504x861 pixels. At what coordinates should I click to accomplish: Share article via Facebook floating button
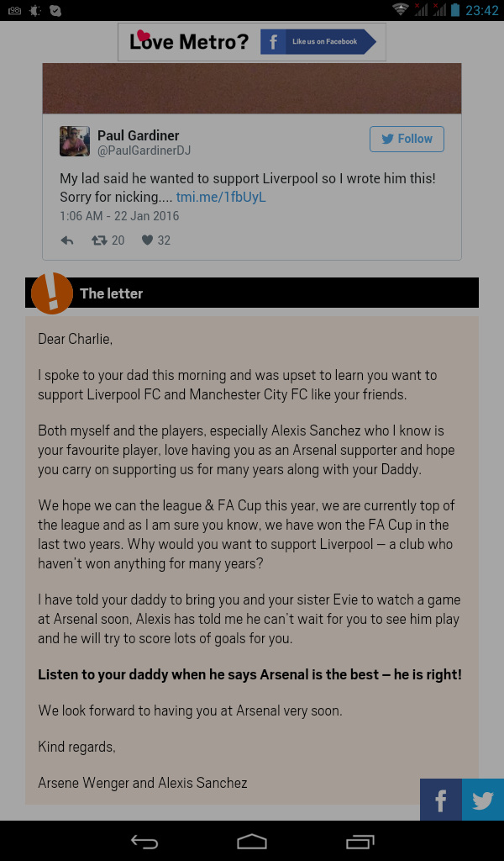click(x=441, y=800)
